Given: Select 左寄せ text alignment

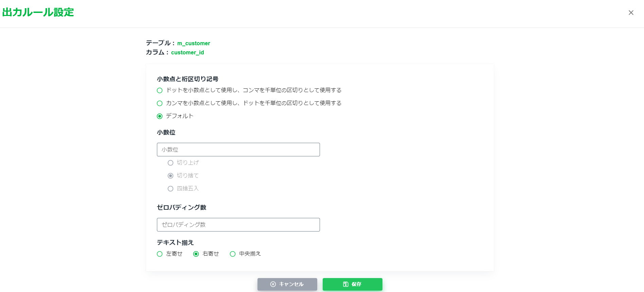Looking at the screenshot, I should click(x=160, y=254).
